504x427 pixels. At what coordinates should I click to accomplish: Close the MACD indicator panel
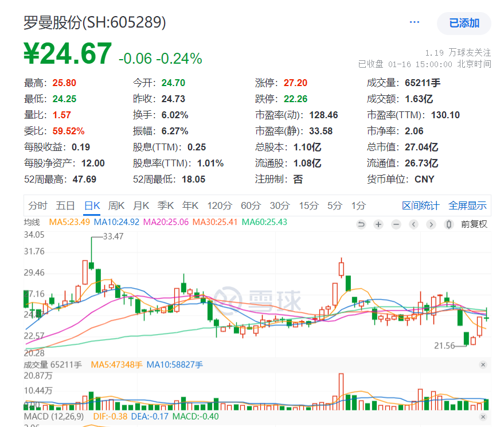pos(483,417)
